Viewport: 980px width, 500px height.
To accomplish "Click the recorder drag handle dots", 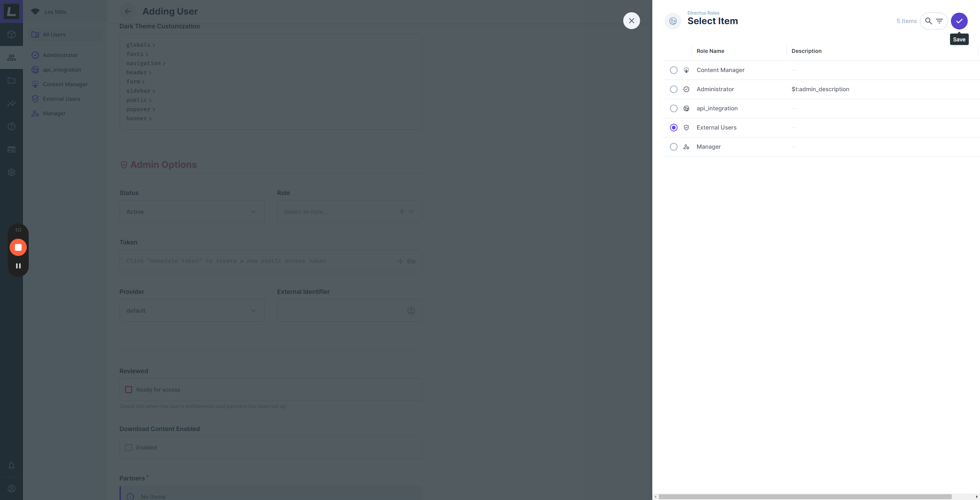I will pyautogui.click(x=18, y=230).
